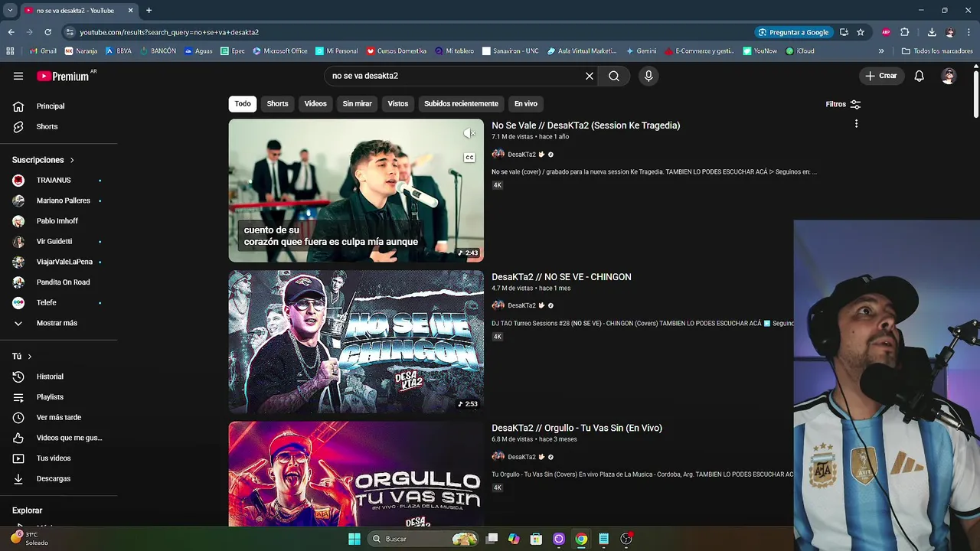Image resolution: width=980 pixels, height=551 pixels.
Task: Select the Sin mirar filter chip
Action: tap(357, 104)
